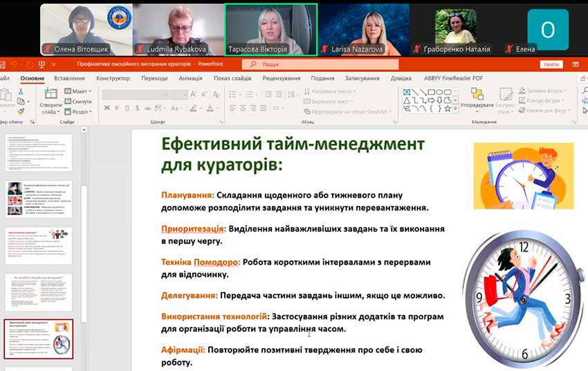Click the clear formatting icon
Viewport: 588px width, 371px height.
216,95
